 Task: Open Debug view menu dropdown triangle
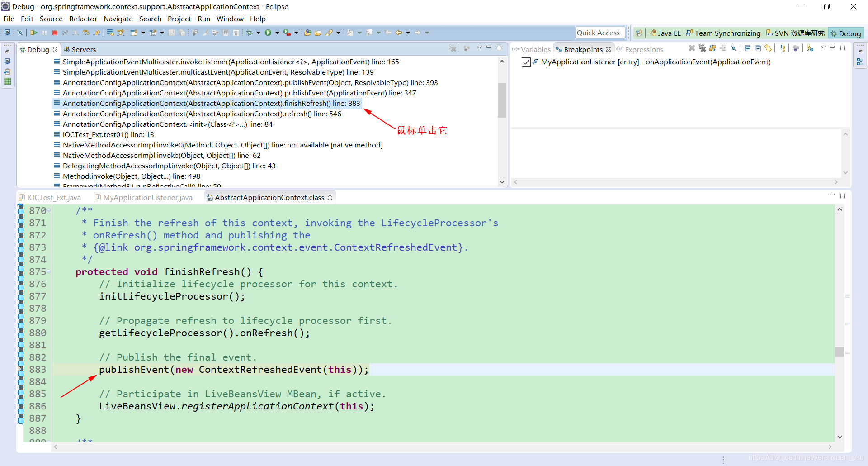tap(479, 47)
